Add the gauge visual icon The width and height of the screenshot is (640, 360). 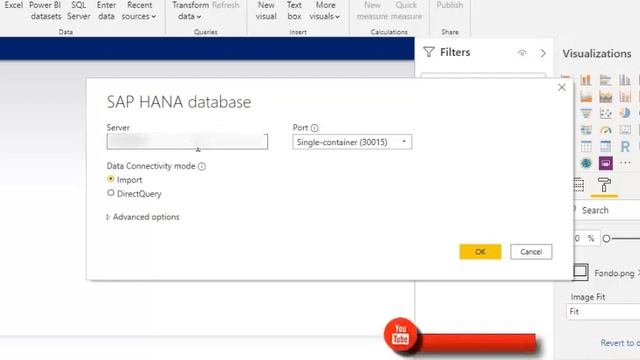(605, 130)
